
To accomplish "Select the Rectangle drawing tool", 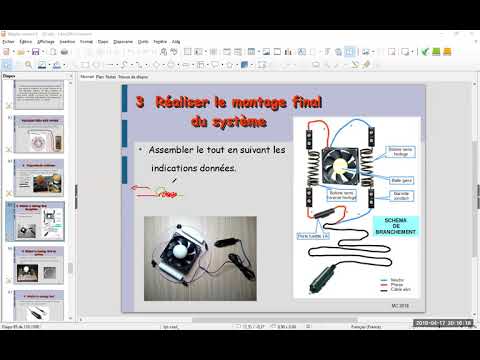I will [x=85, y=65].
